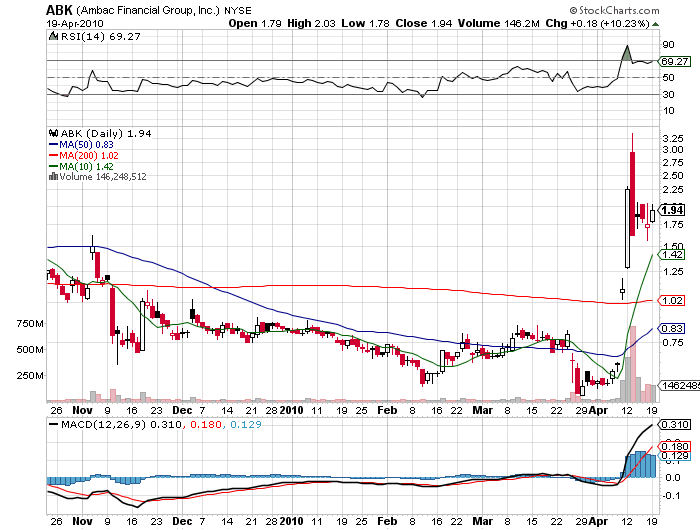Click the 30 level on the RSI axis
The height and width of the screenshot is (530, 700).
pyautogui.click(x=668, y=94)
